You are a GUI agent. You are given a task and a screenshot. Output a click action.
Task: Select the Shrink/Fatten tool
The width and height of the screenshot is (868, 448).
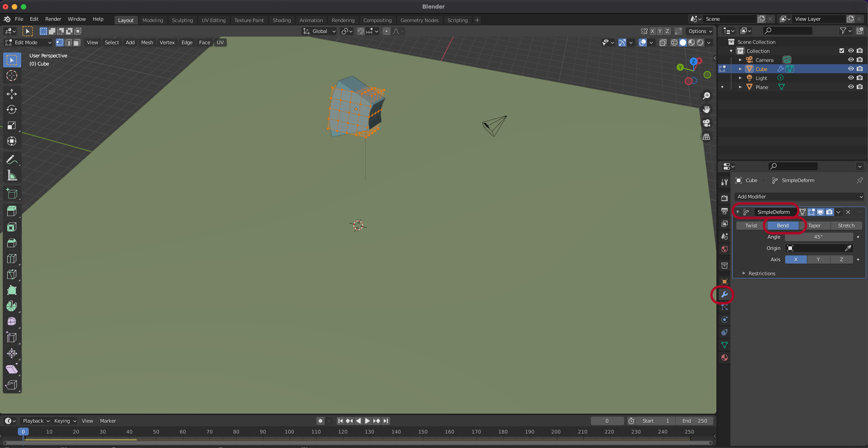pos(12,354)
